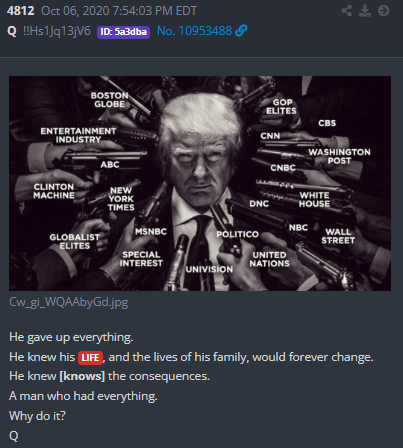Click the download icon
The image size is (403, 448).
click(x=365, y=11)
